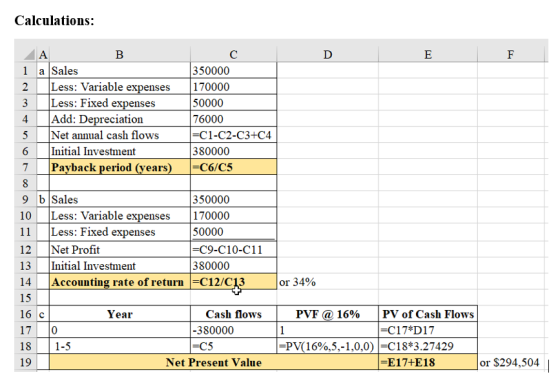The width and height of the screenshot is (560, 381).
Task: Click the 'or $294,504' note
Action: (x=509, y=362)
